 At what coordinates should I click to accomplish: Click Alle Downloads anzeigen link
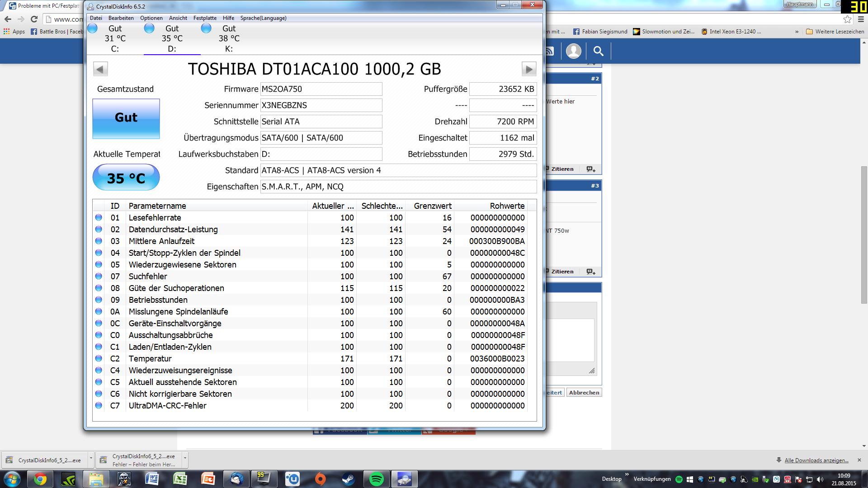pos(816,460)
